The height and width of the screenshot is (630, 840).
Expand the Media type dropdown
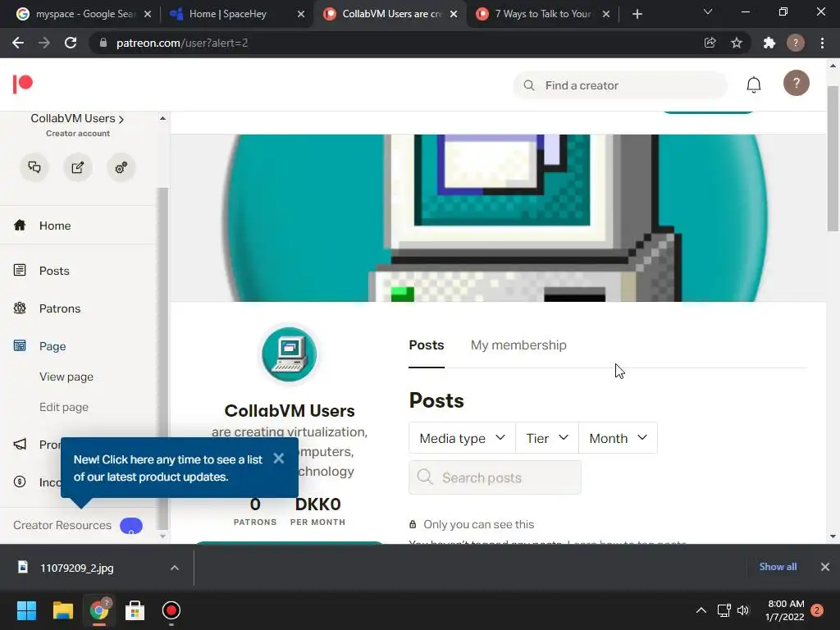tap(462, 438)
